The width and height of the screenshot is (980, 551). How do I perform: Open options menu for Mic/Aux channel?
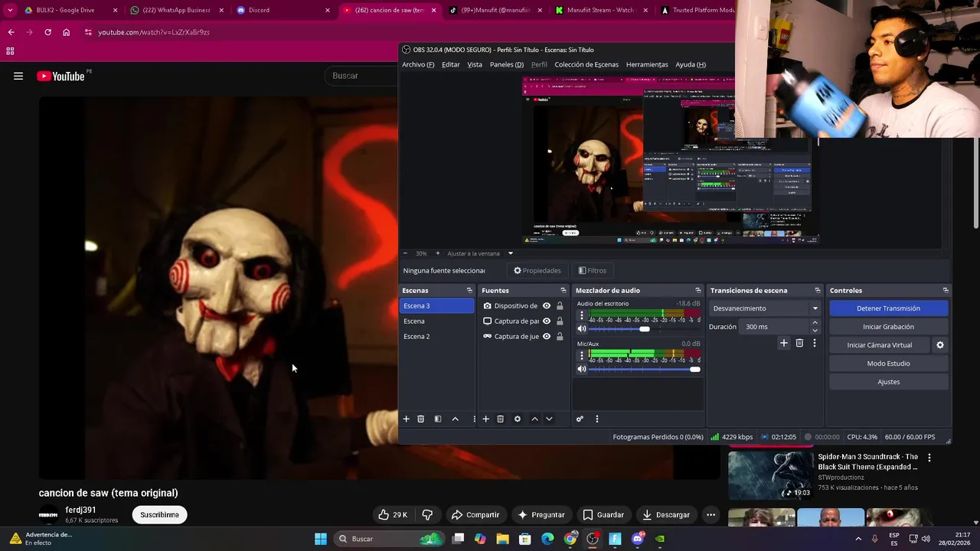click(581, 356)
